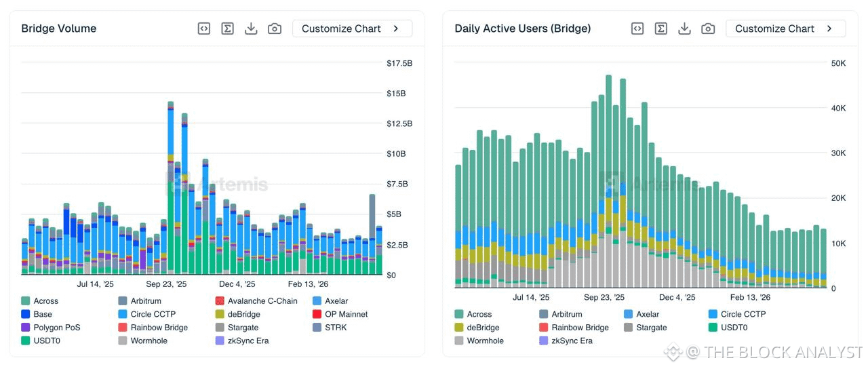This screenshot has width=868, height=369.
Task: Toggle Circle CCTP in Daily Active Users legend
Action: pyautogui.click(x=737, y=314)
